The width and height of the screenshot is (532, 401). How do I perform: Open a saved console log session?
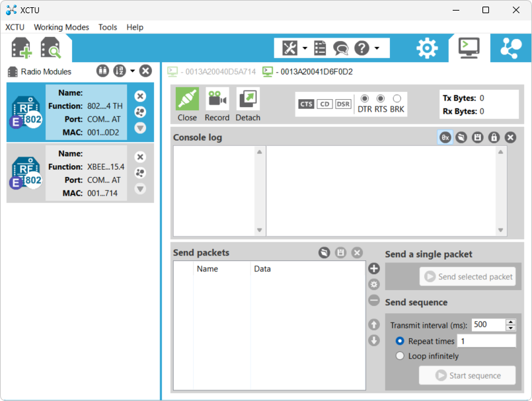[461, 137]
